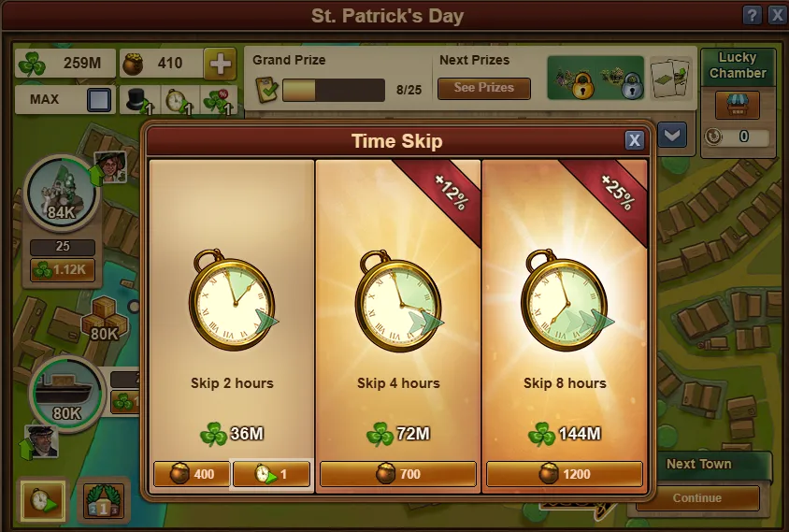Open the rankings podium icon
This screenshot has height=532, width=789.
click(103, 500)
